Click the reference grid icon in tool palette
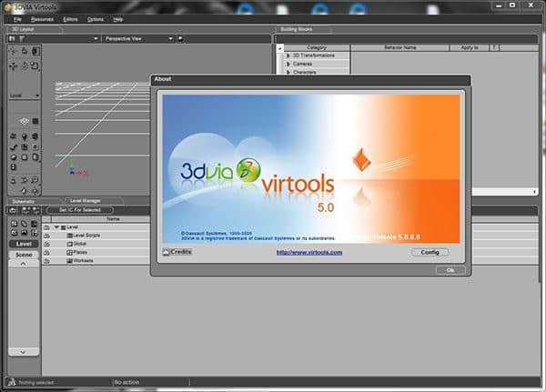Image resolution: width=546 pixels, height=392 pixels. (24, 122)
